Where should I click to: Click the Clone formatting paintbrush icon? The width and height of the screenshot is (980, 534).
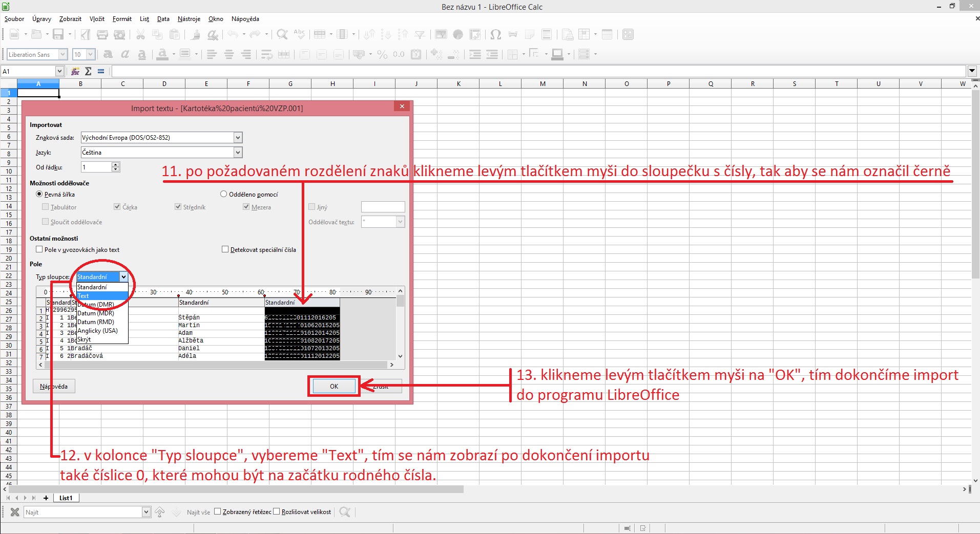(195, 34)
